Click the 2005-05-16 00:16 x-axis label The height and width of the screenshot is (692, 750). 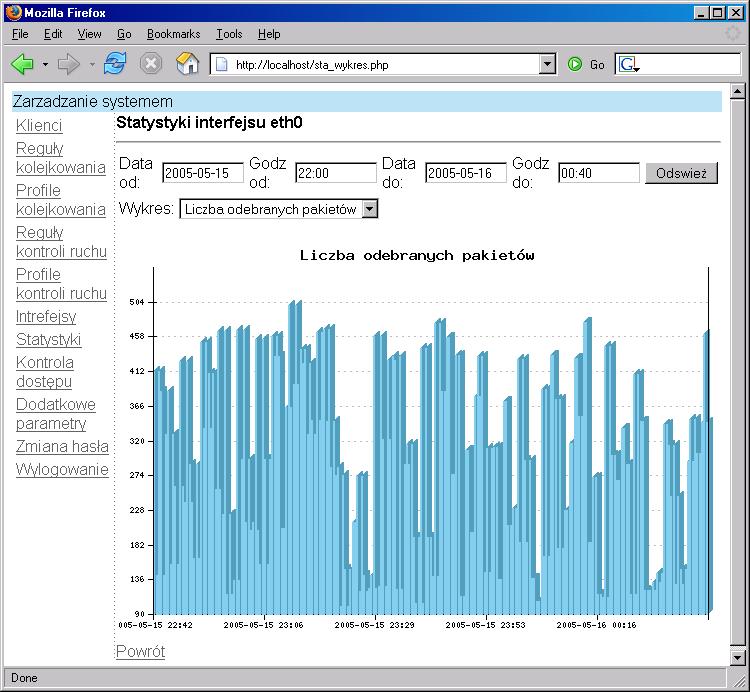pyautogui.click(x=596, y=625)
